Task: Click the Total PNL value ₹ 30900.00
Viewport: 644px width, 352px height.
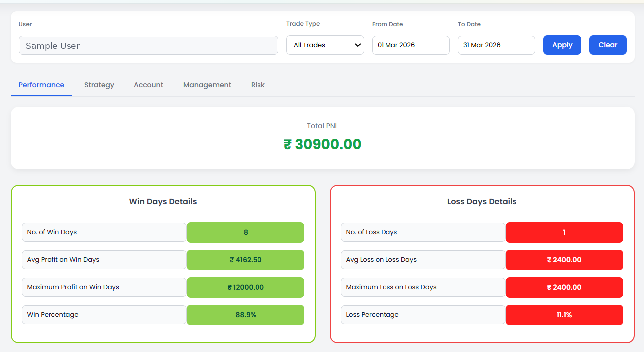Action: [x=322, y=144]
